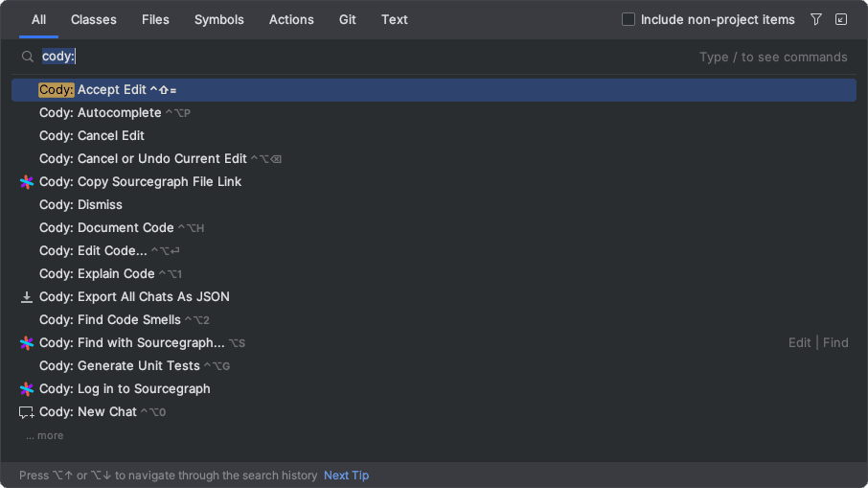
Task: Click the open in tool window icon
Action: coord(841,19)
